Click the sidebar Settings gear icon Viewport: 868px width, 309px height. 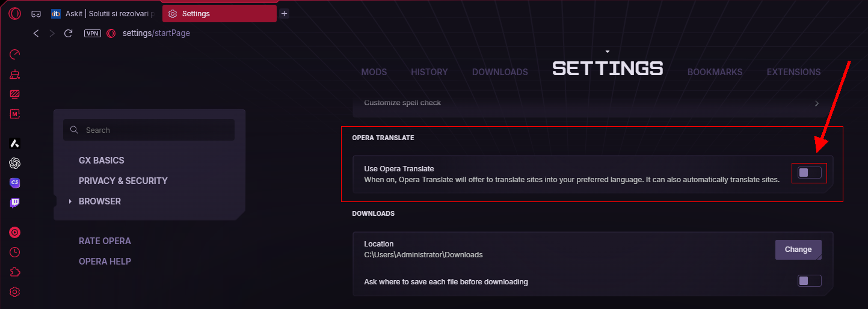tap(15, 292)
